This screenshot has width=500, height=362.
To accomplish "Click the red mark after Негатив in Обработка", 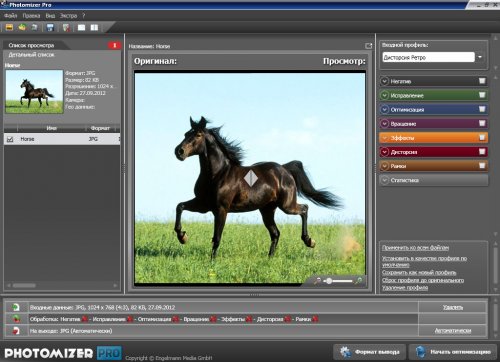I will coord(85,319).
